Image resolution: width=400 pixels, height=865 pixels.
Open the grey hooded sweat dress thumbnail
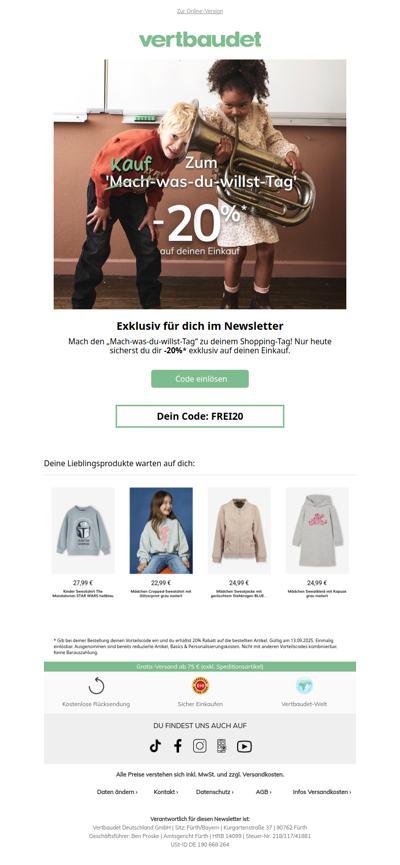pos(317,531)
